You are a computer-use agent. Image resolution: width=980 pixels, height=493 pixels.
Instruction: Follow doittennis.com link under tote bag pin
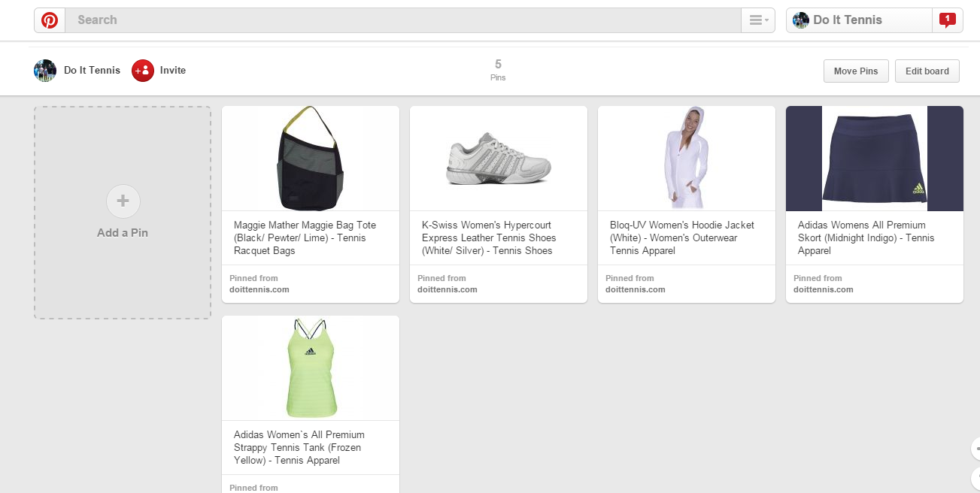click(x=259, y=289)
